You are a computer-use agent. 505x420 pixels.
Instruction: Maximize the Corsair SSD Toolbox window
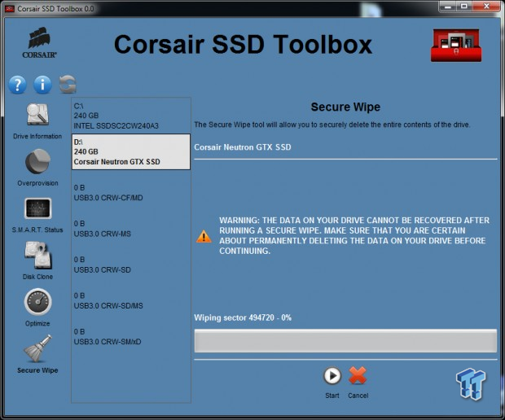[x=464, y=7]
